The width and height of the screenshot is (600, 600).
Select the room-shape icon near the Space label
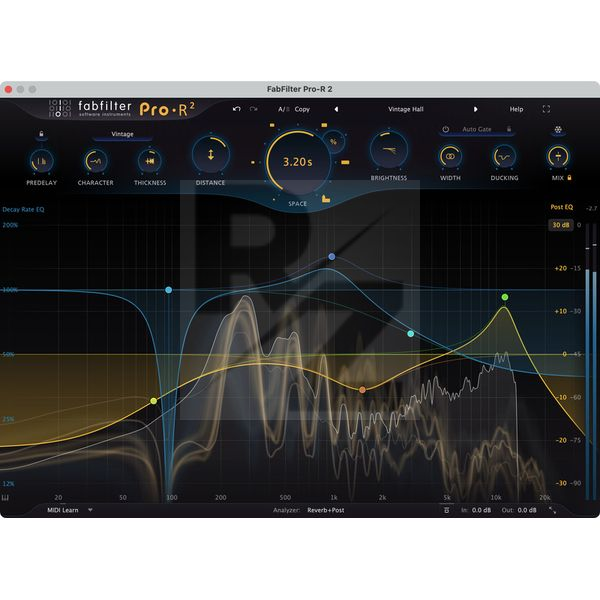coord(326,199)
